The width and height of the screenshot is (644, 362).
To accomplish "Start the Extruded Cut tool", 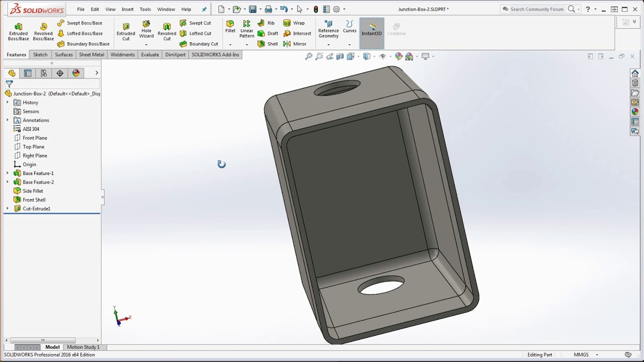I will point(126,32).
